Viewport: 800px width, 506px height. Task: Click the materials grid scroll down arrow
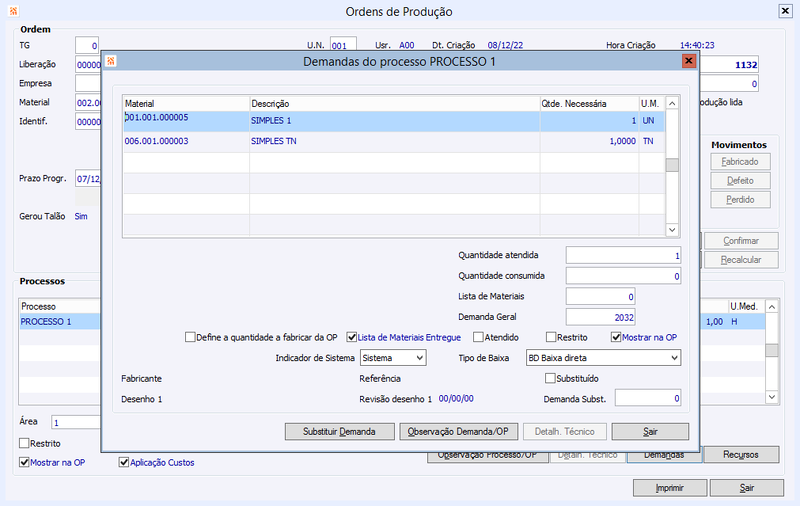(672, 230)
